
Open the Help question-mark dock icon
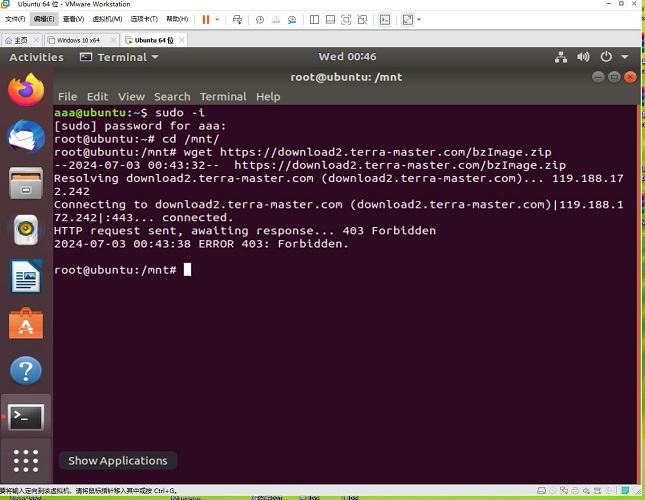26,370
